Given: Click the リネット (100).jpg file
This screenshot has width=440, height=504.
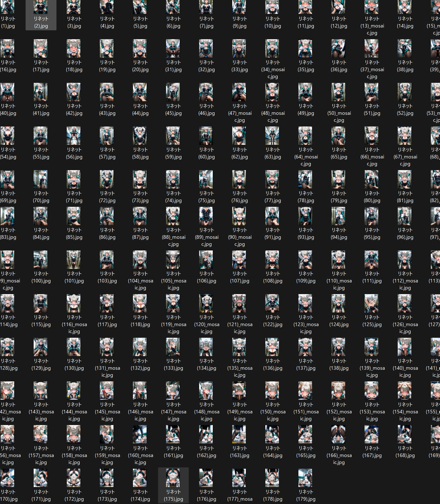Looking at the screenshot, I should (x=41, y=267).
